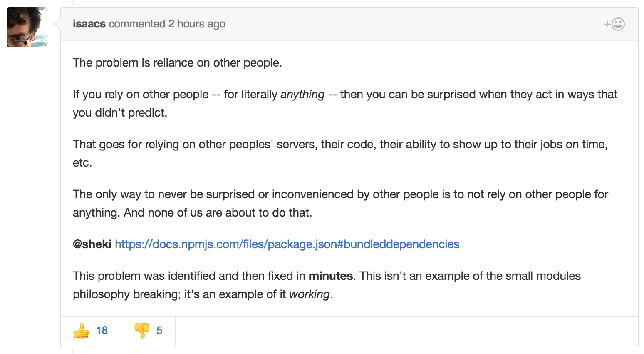644x354 pixels.
Task: Click the sentence "The problem is reliance on other people."
Action: tap(177, 63)
